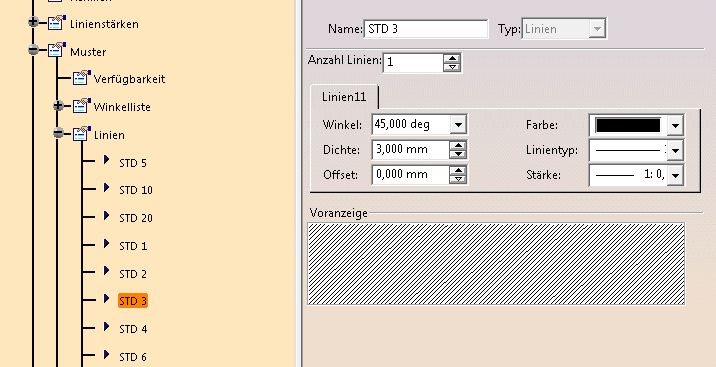
Task: Select STD 20 pattern in tree
Action: point(136,218)
